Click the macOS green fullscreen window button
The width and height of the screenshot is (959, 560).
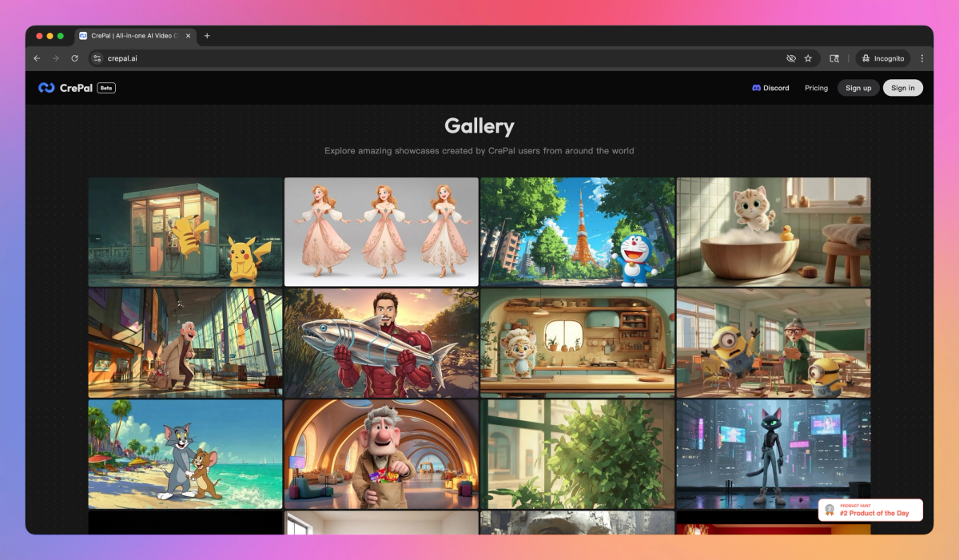click(61, 36)
